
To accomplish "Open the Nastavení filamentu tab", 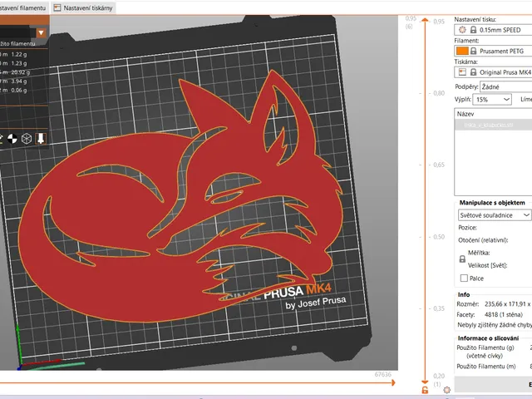I will coord(23,7).
